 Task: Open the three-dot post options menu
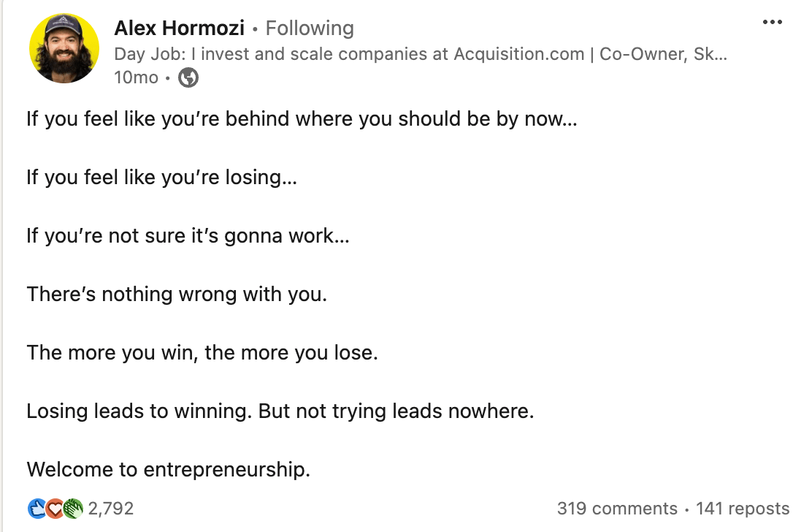click(772, 22)
